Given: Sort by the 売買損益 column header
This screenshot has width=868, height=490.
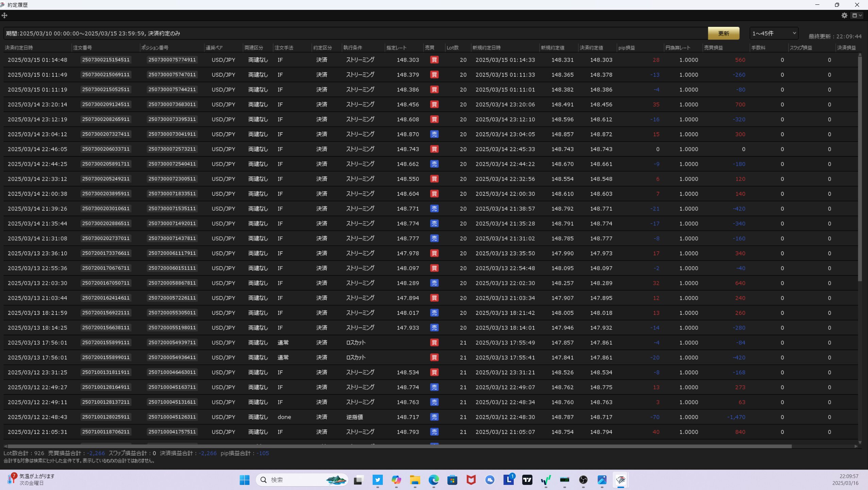Looking at the screenshot, I should [713, 48].
